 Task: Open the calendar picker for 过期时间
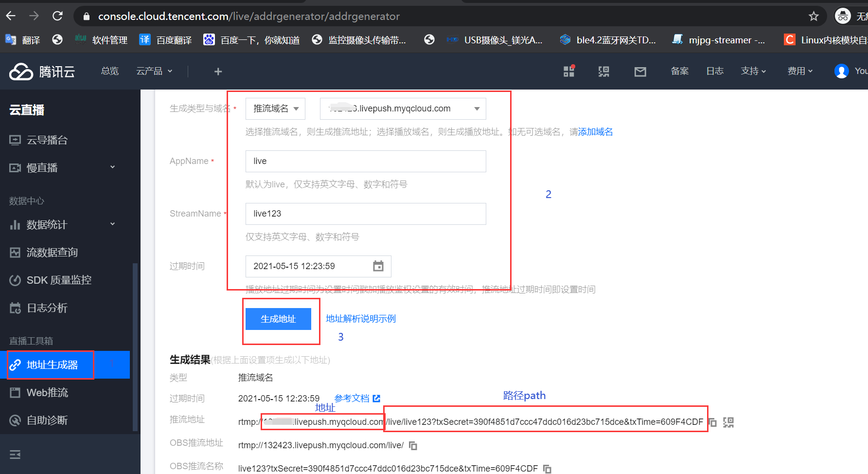click(378, 266)
